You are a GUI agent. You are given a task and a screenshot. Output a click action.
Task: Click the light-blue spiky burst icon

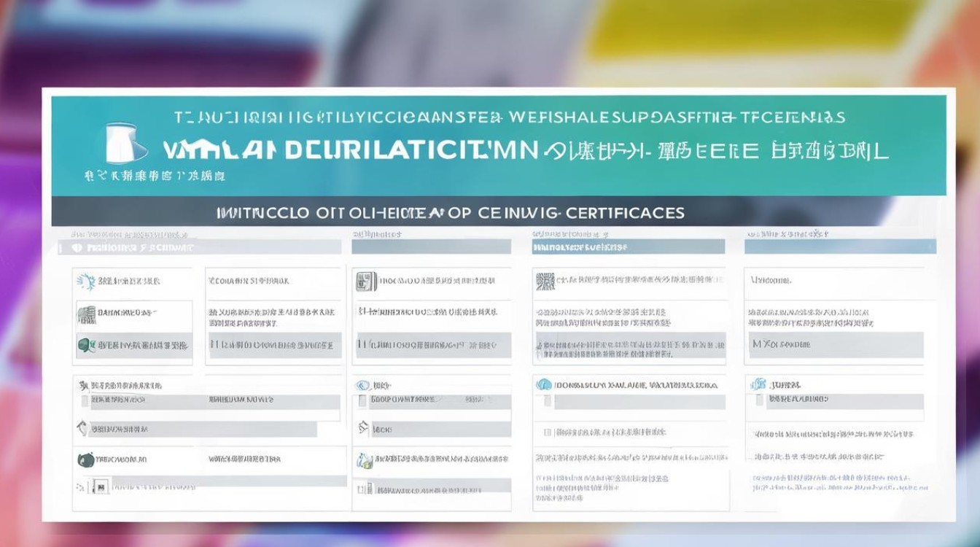[x=86, y=280]
